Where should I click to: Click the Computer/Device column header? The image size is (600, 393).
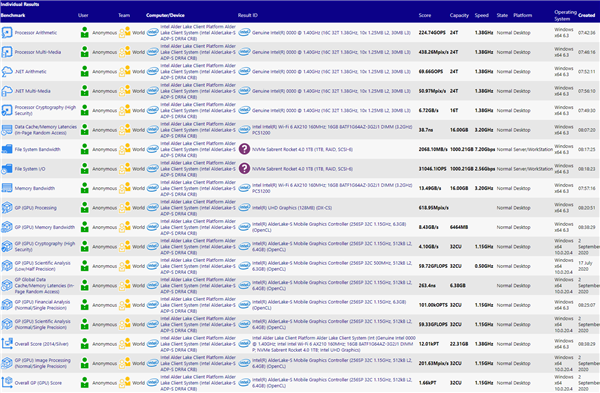tap(165, 15)
